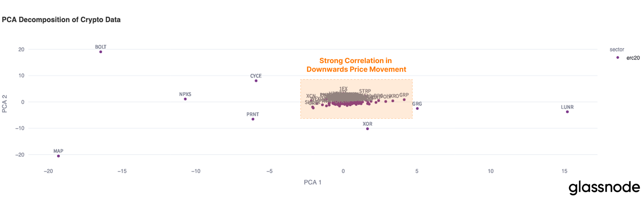Click the XOR data point
644x199 pixels.
click(x=367, y=129)
